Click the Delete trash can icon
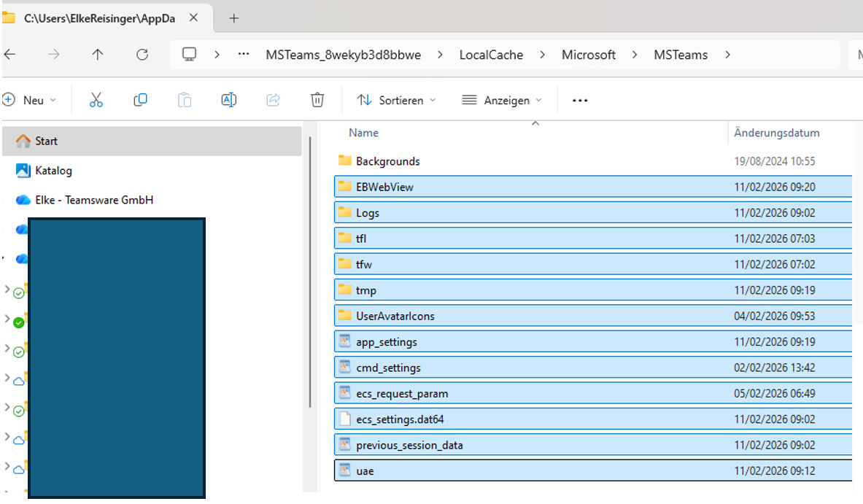 317,100
